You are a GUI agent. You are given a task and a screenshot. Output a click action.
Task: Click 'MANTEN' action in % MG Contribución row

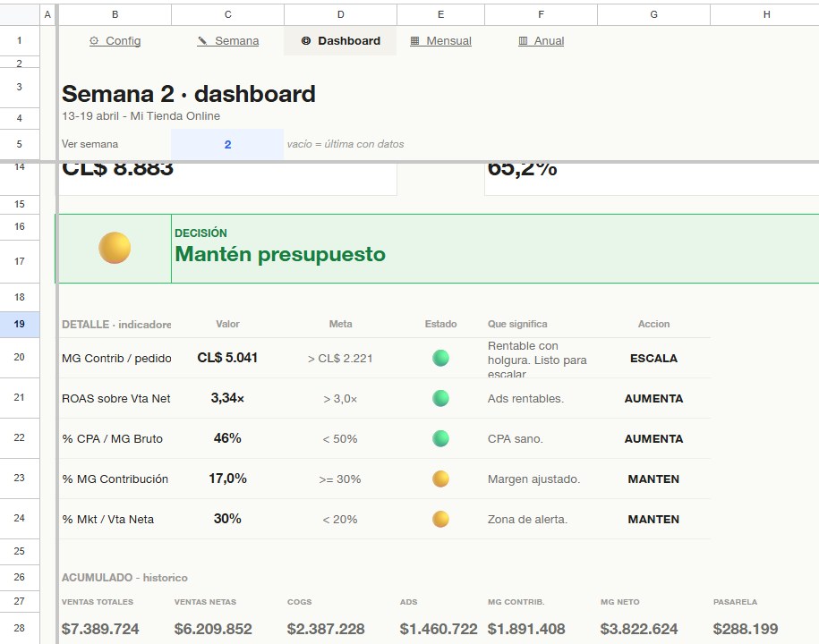point(653,479)
